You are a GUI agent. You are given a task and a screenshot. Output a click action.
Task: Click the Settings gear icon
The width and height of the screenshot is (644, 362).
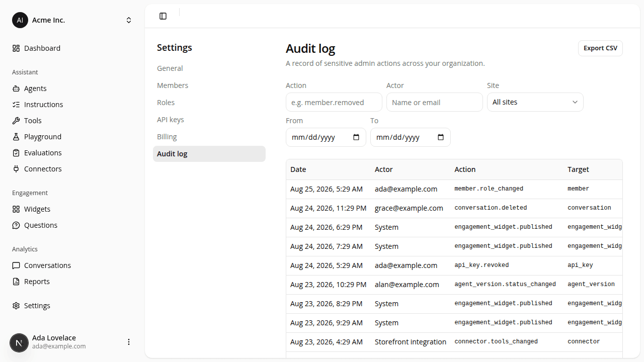point(16,306)
